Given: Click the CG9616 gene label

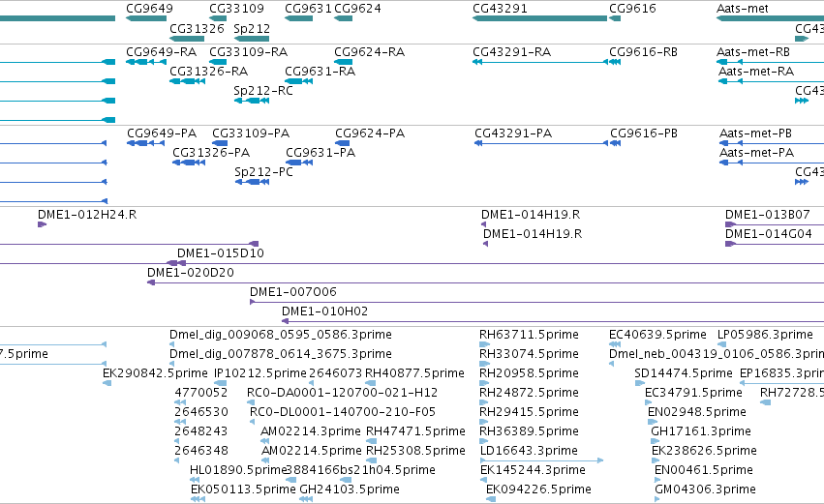Looking at the screenshot, I should (632, 9).
